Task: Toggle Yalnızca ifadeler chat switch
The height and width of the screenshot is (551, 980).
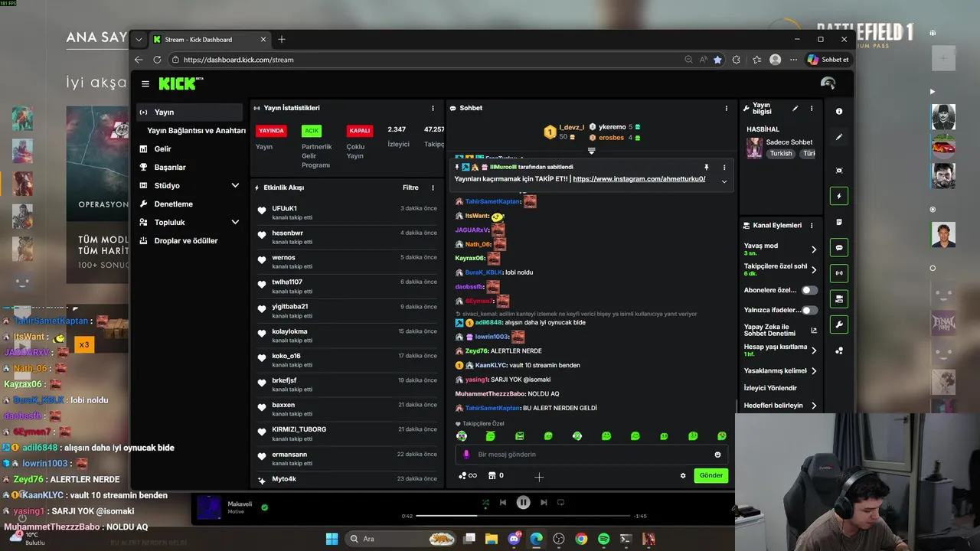Action: coord(809,310)
